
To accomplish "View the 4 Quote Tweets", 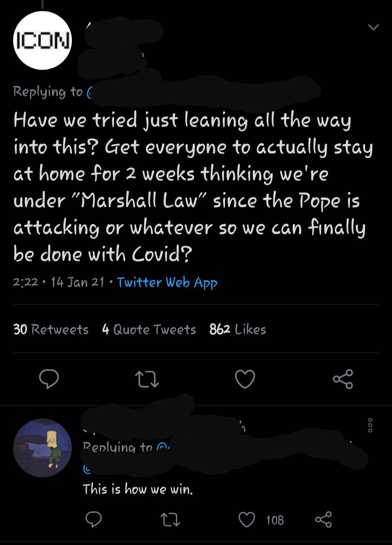I will point(149,329).
